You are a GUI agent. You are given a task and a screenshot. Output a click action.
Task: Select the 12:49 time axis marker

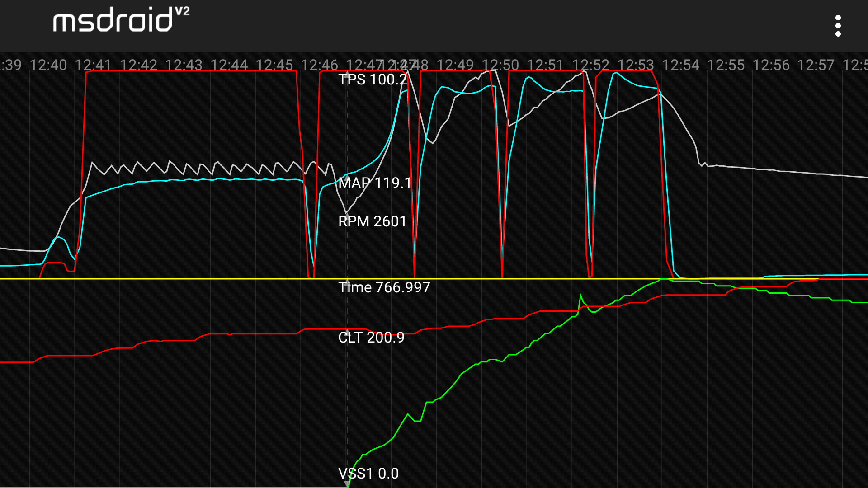point(455,65)
